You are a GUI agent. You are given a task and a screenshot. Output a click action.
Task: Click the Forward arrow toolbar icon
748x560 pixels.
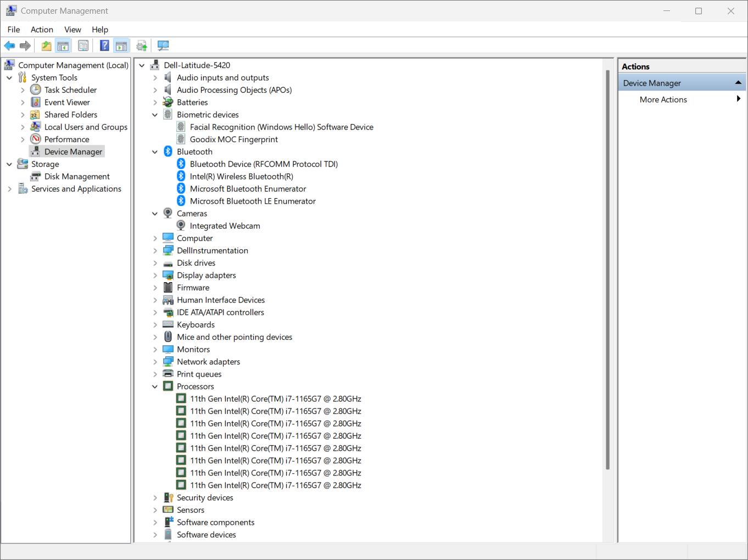tap(25, 46)
